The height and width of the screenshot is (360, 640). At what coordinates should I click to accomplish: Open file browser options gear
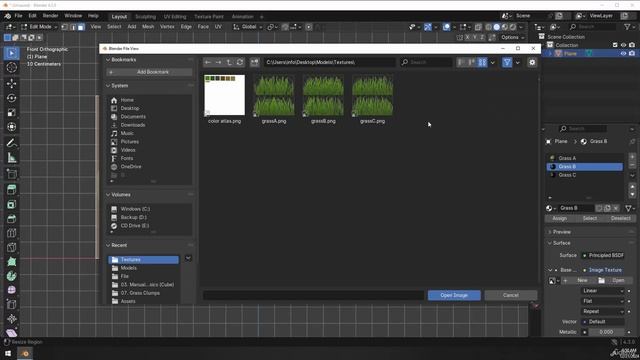pos(532,62)
